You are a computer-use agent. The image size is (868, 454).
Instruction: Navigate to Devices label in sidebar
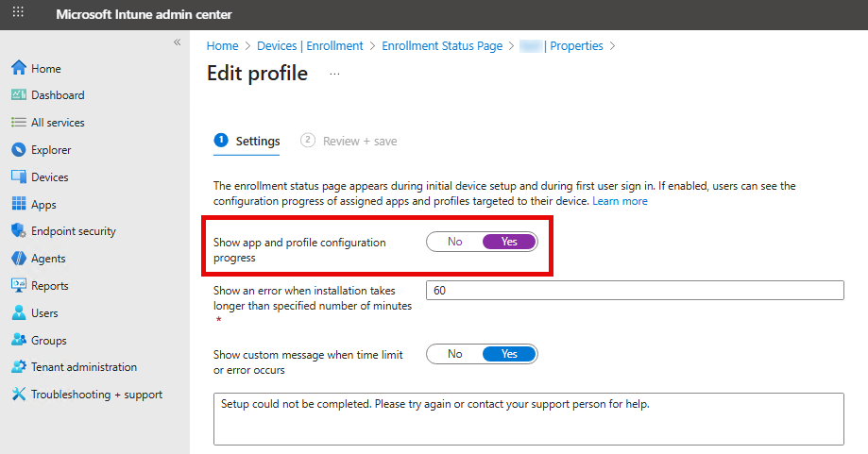50,177
